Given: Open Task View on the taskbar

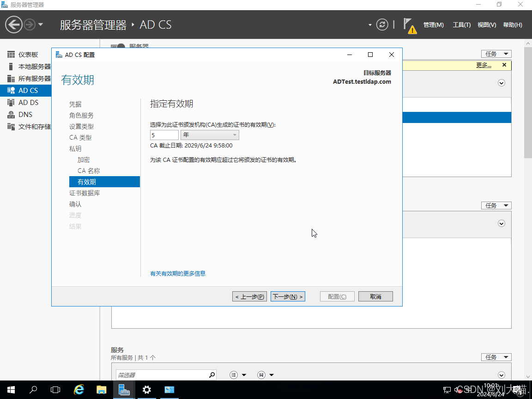Looking at the screenshot, I should coord(55,390).
